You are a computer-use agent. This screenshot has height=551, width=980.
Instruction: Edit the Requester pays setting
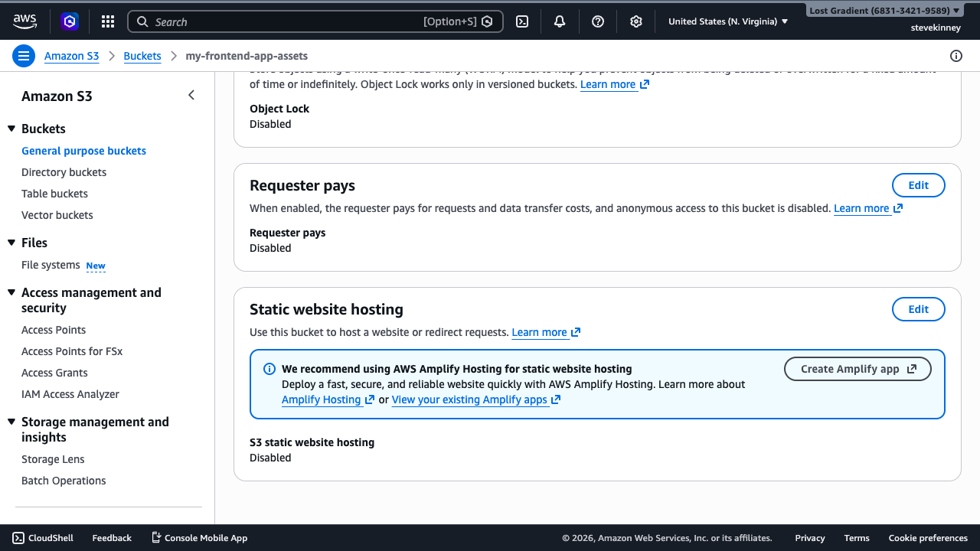pos(919,185)
